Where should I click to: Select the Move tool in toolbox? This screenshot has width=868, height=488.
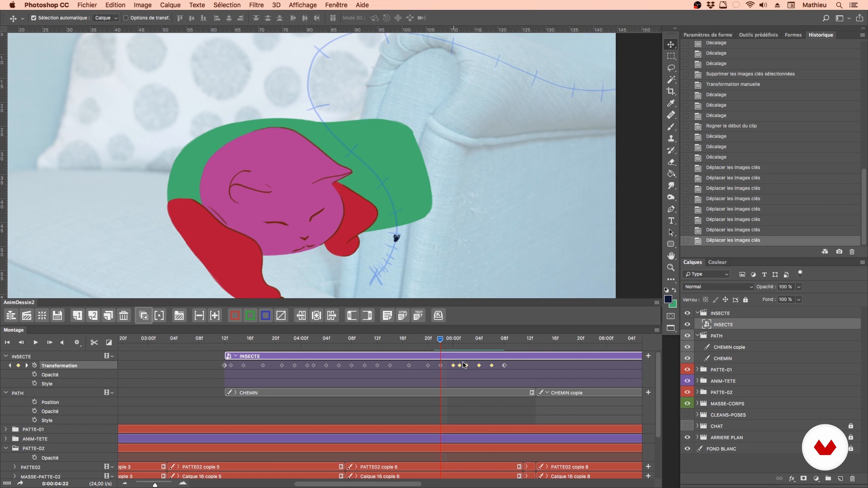[x=670, y=45]
